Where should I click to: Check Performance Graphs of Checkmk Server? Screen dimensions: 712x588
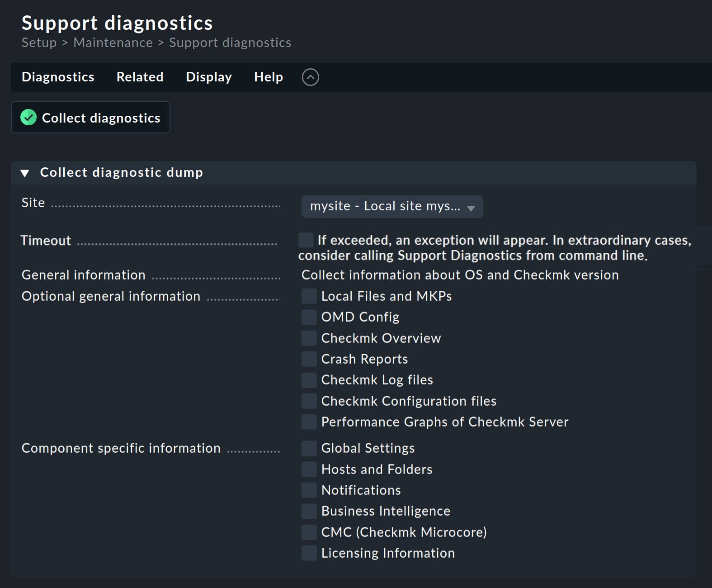coord(309,422)
